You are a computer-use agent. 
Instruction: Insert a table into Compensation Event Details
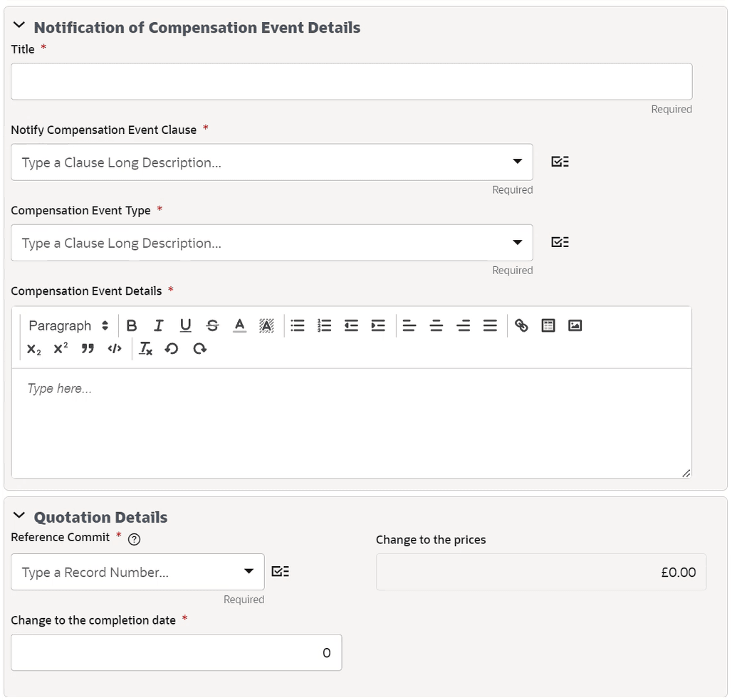pos(548,325)
